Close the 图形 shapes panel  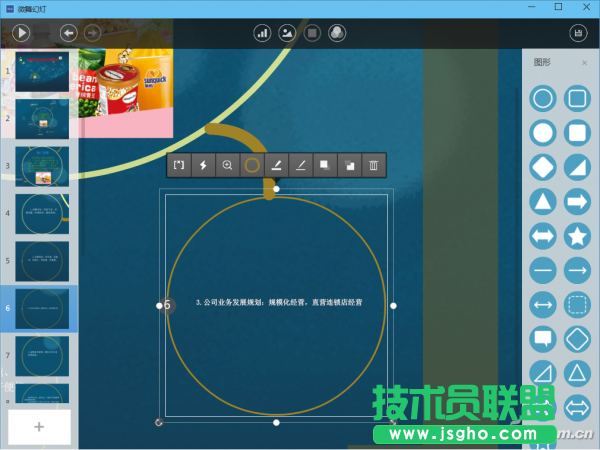pos(585,63)
